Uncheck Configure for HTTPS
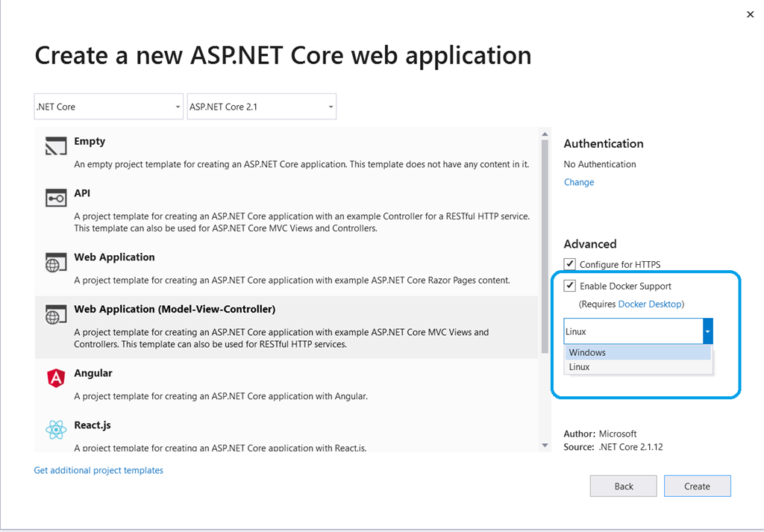Screen dimensions: 764x532 pos(570,263)
